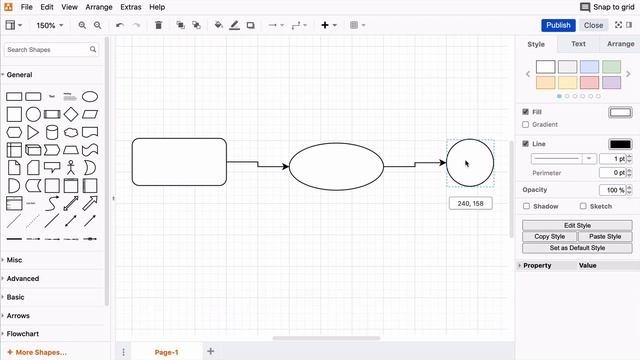Viewport: 640px width, 360px height.
Task: Click the Edit Style button
Action: tap(577, 225)
